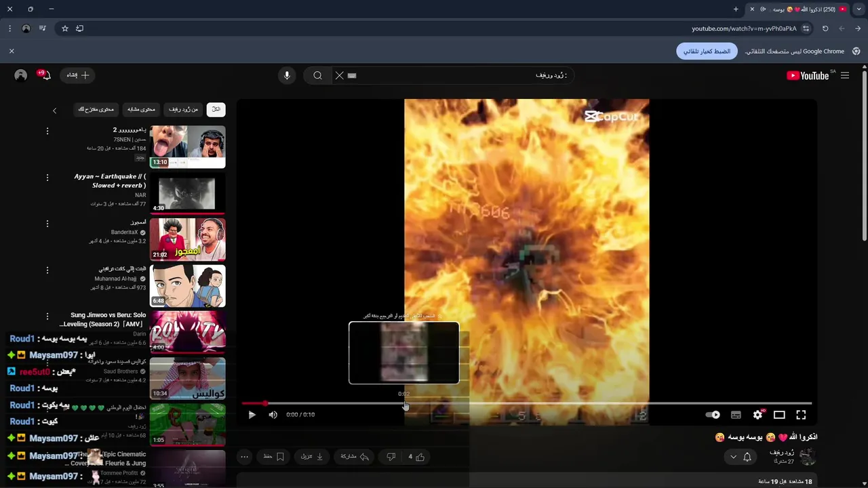Open options for the BanderitaX video

tap(47, 224)
